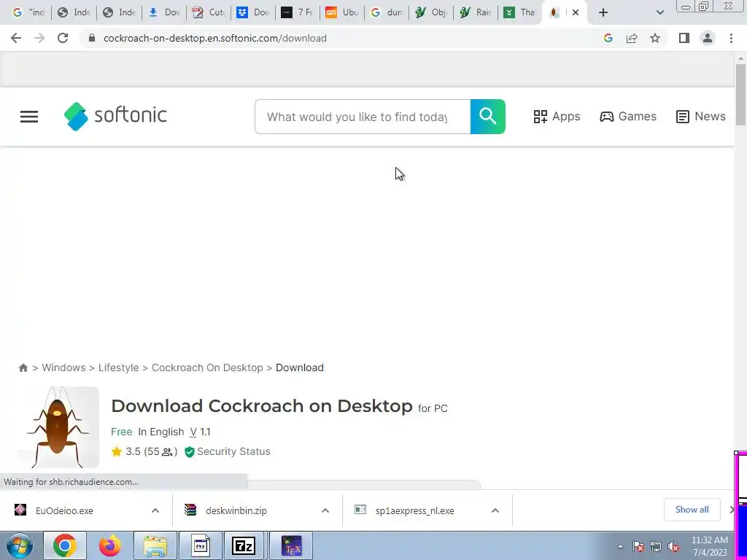Click the muted volume tray icon
Screen dimensions: 747x560
coord(673,547)
